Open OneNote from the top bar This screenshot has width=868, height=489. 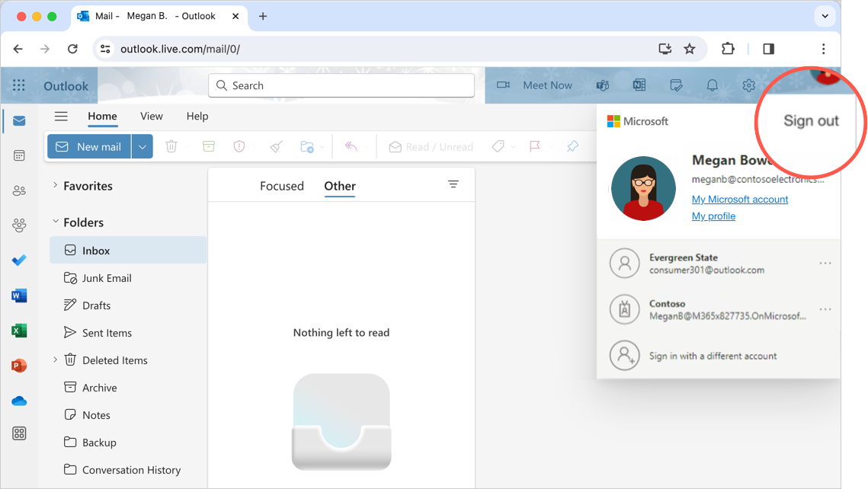tap(639, 85)
